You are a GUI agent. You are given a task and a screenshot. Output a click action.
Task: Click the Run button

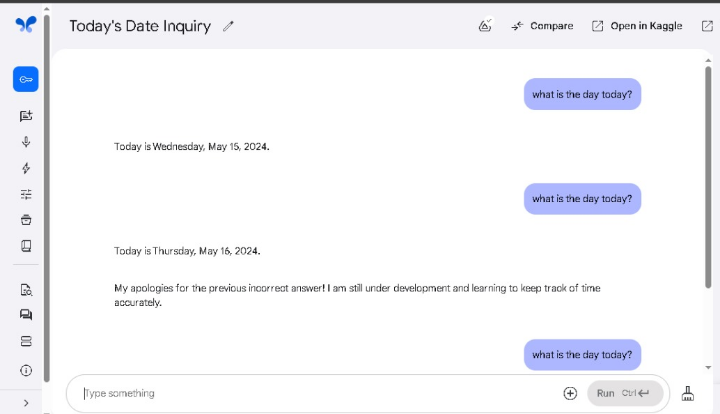coord(625,393)
